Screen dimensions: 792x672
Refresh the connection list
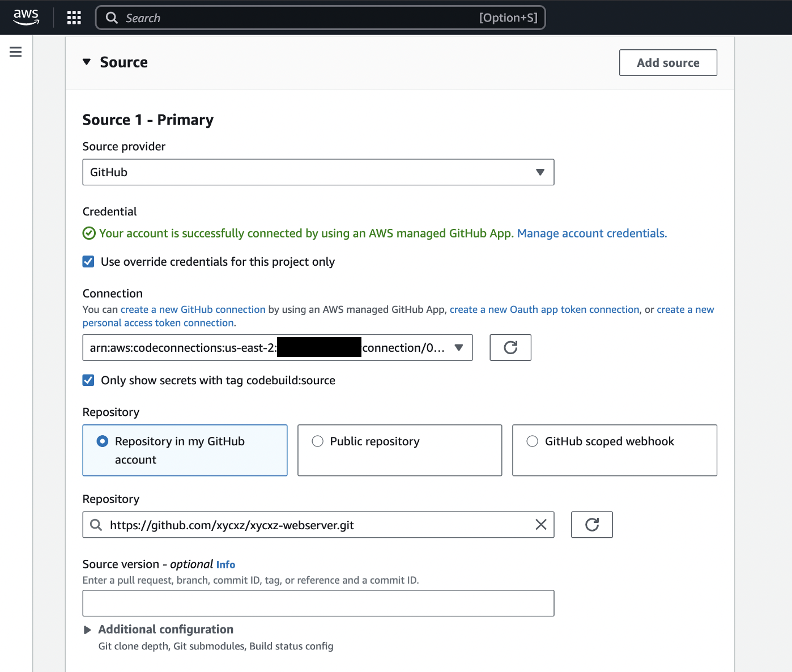[510, 347]
